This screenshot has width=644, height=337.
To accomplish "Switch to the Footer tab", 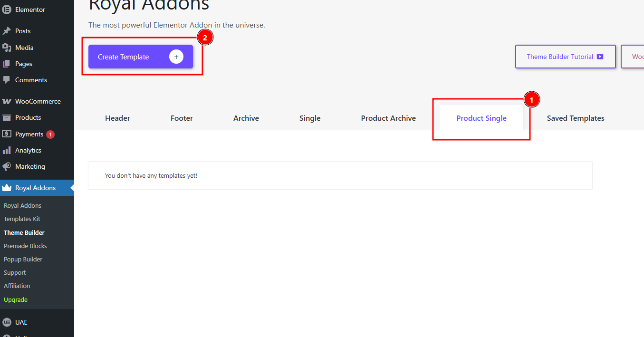I will [x=182, y=118].
